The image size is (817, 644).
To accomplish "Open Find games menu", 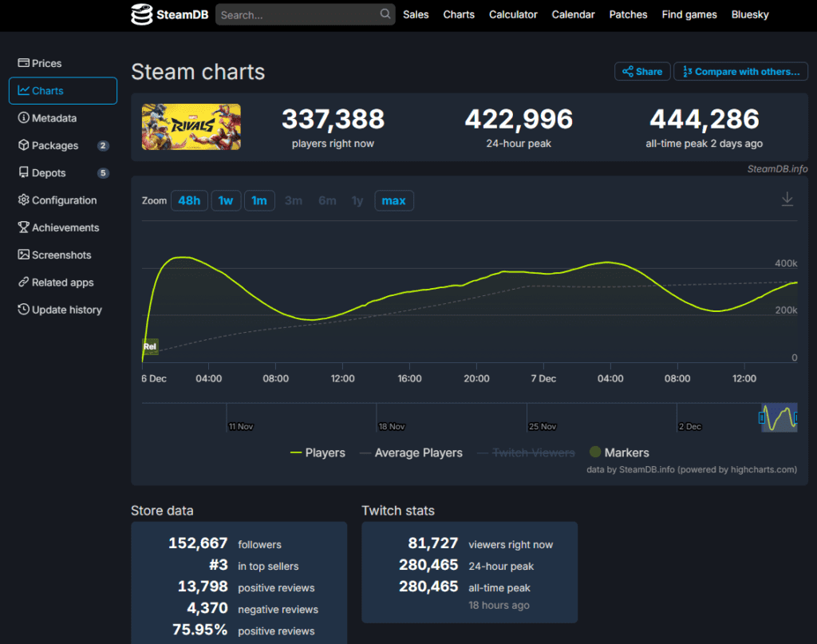I will point(689,14).
